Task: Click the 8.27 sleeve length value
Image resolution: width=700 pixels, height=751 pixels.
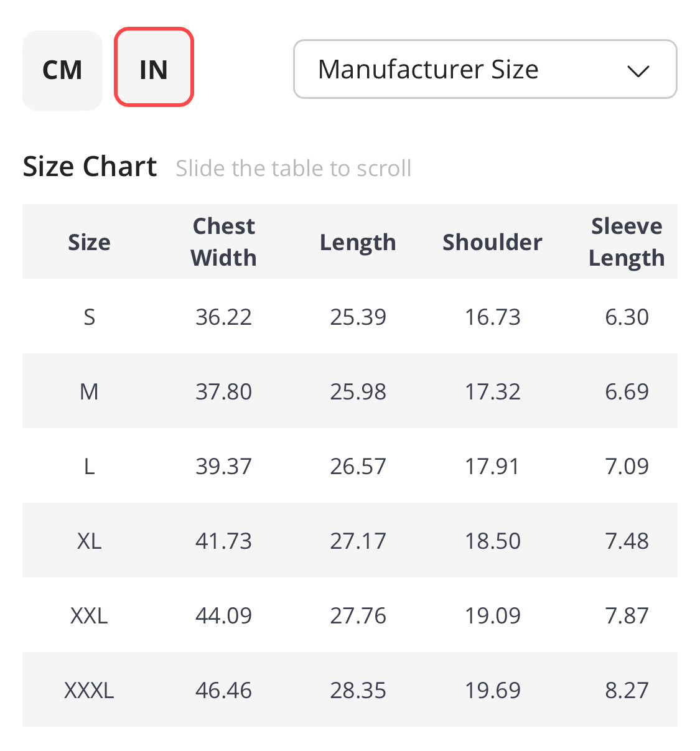Action: (x=627, y=691)
